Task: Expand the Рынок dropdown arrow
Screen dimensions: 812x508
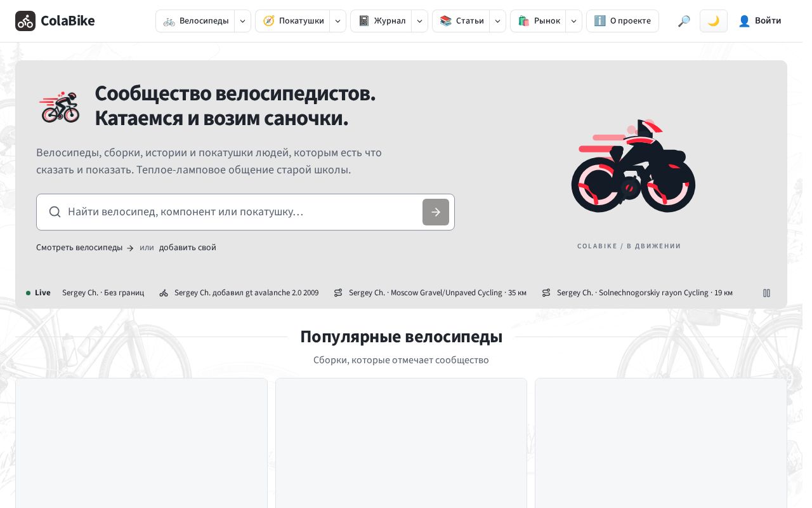Action: 573,21
